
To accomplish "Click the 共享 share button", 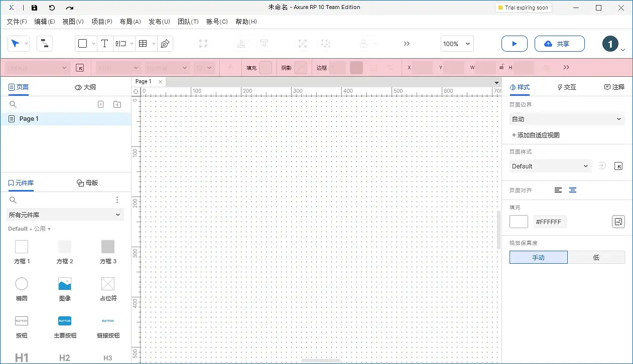I will (x=559, y=44).
